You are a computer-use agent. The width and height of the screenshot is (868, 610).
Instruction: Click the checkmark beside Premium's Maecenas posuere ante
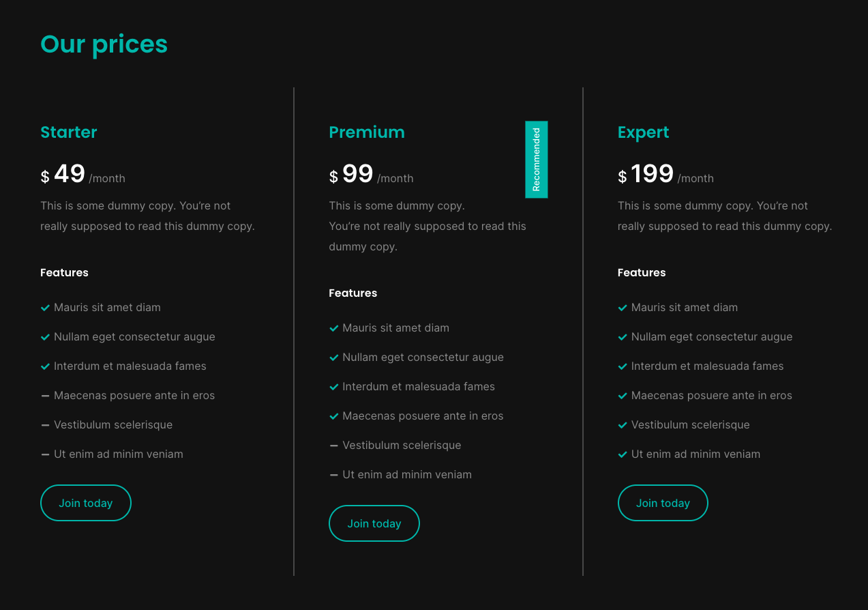click(x=334, y=416)
